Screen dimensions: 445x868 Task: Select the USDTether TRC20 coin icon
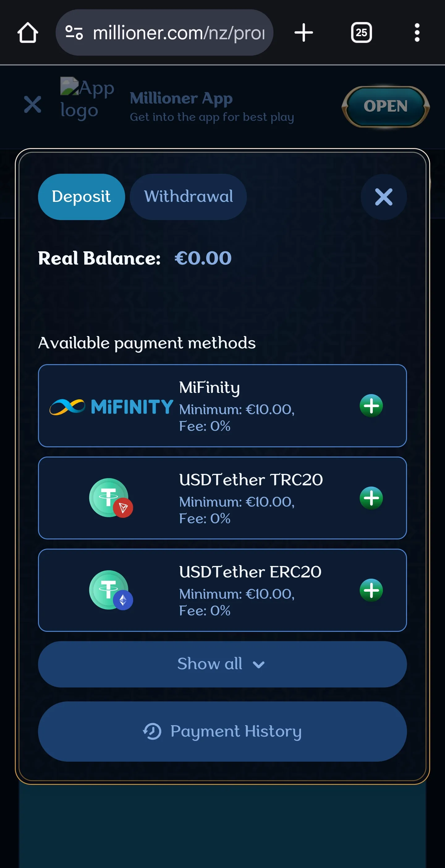click(x=111, y=498)
